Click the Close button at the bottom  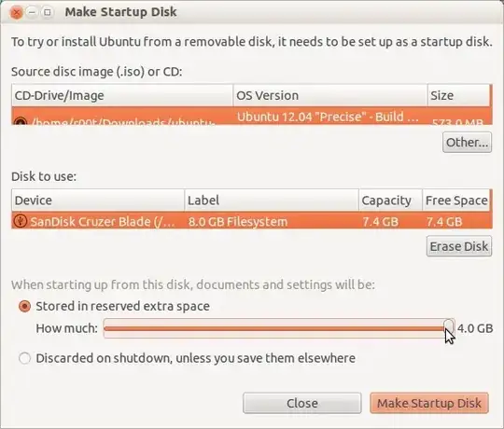(x=302, y=403)
